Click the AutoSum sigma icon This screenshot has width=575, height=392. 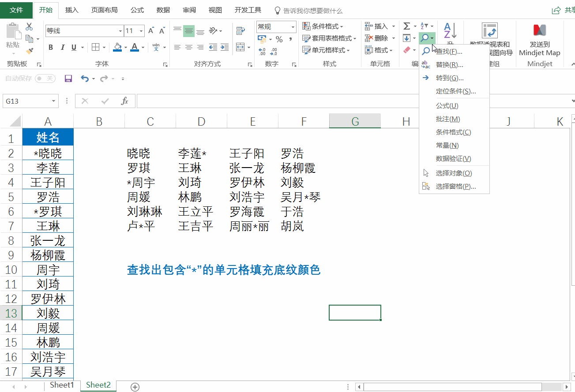[x=406, y=26]
